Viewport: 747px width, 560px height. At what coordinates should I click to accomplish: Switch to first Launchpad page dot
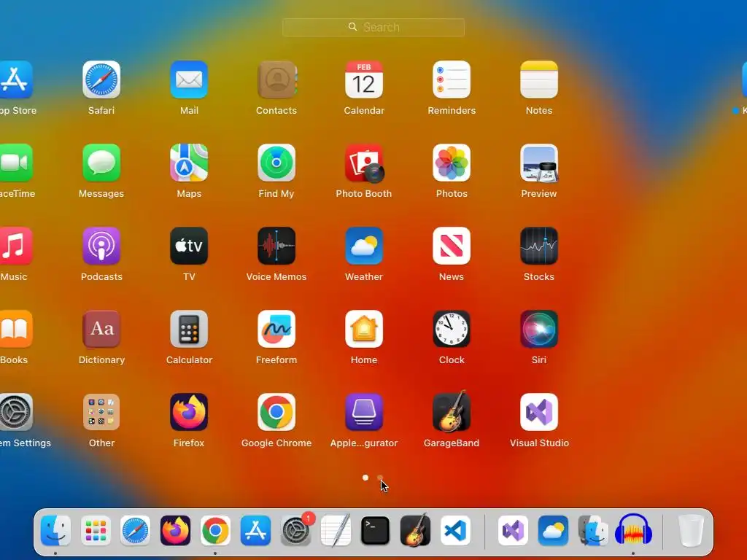click(365, 478)
